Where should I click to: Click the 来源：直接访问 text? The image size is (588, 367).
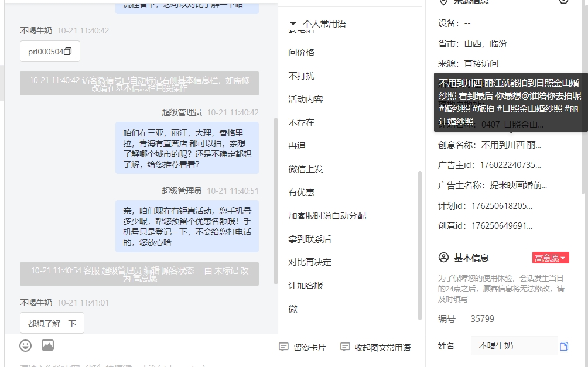point(469,64)
